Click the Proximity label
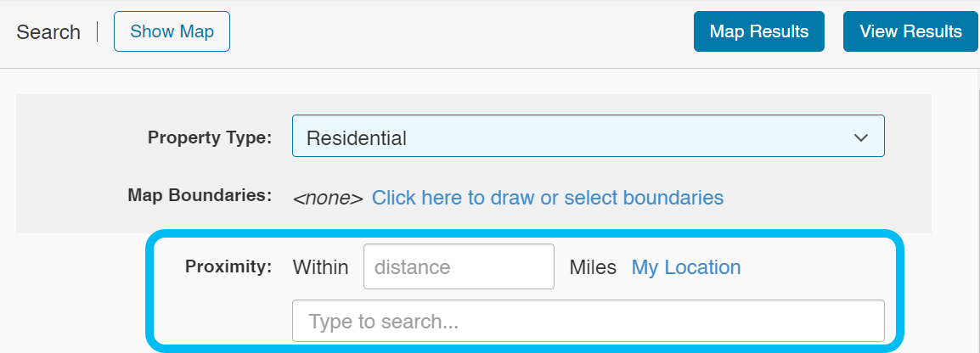This screenshot has height=353, width=980. pyautogui.click(x=228, y=266)
